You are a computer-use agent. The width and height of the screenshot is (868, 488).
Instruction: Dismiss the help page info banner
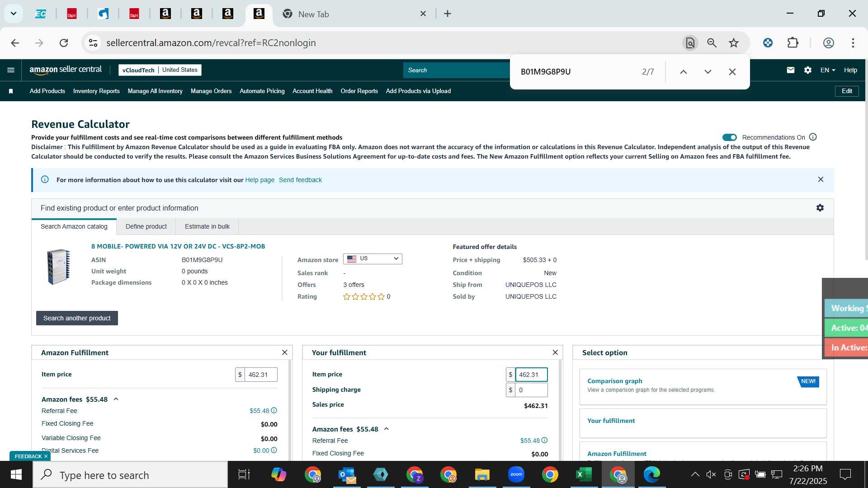point(821,179)
